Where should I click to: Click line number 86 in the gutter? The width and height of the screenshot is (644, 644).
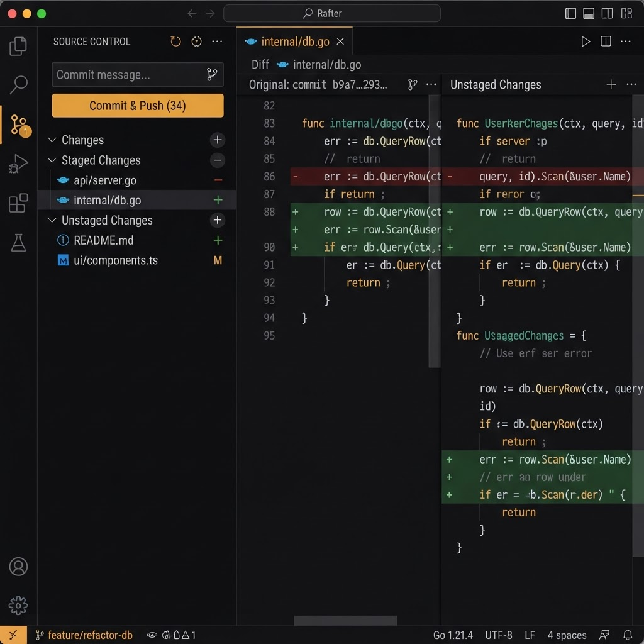(x=269, y=177)
